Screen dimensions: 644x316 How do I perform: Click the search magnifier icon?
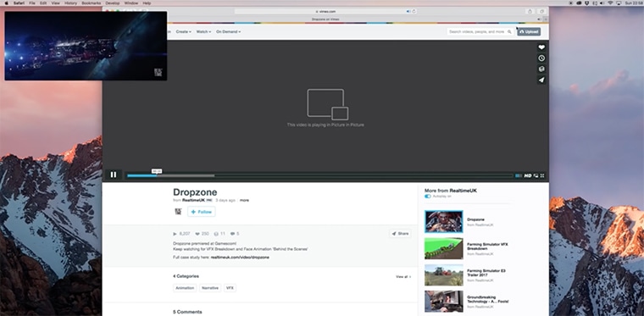point(509,31)
